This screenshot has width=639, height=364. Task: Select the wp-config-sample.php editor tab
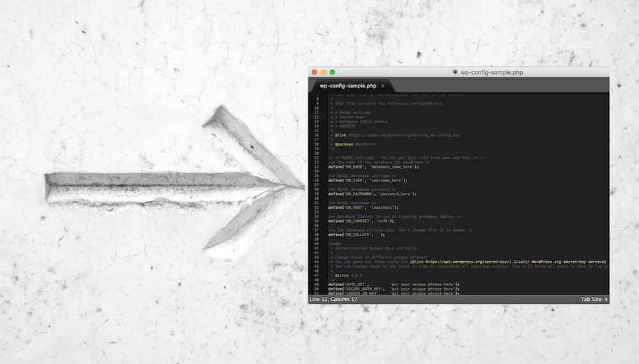[348, 86]
